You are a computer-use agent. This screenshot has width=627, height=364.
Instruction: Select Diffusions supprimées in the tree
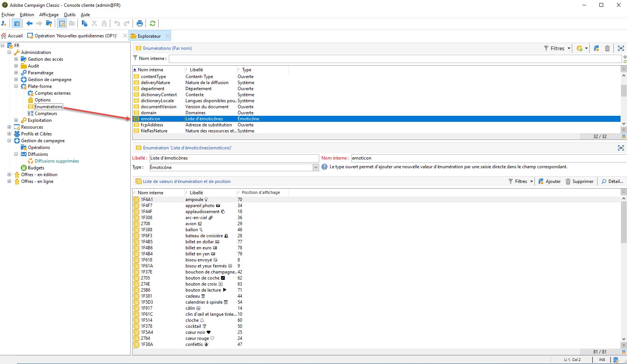[x=57, y=161]
